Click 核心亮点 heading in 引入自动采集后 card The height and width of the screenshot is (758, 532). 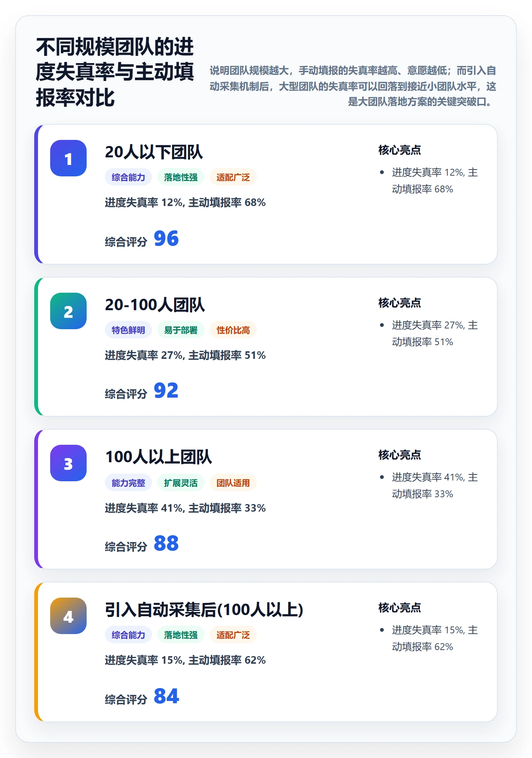click(x=400, y=608)
